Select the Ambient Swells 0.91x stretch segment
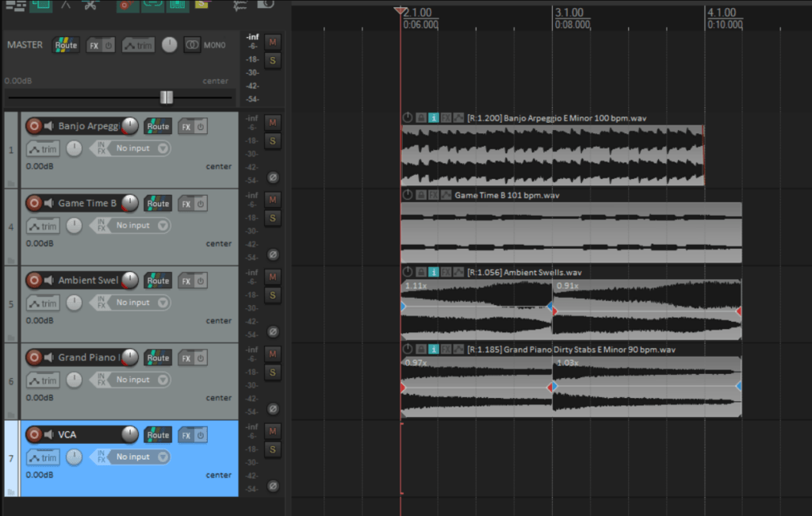The height and width of the screenshot is (516, 812). [647, 309]
